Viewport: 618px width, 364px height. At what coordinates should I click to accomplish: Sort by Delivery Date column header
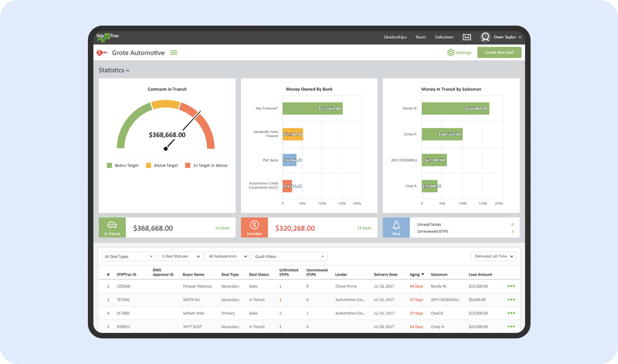tap(385, 274)
